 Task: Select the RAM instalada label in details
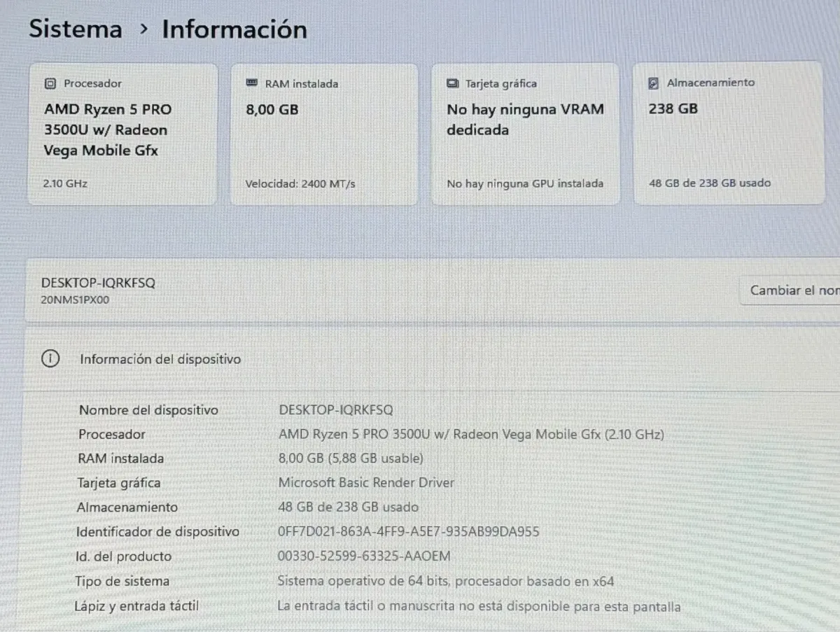(x=120, y=458)
